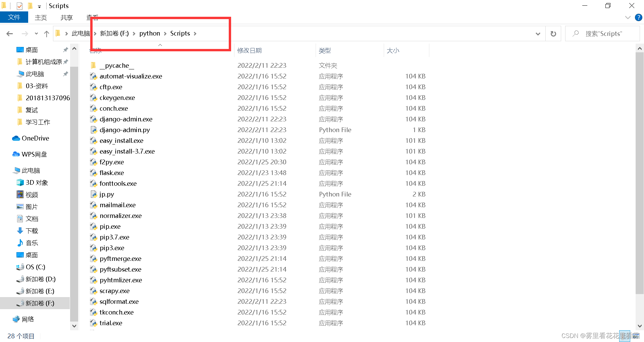644x342 pixels.
Task: Select the tkconch.exe file
Action: 117,312
